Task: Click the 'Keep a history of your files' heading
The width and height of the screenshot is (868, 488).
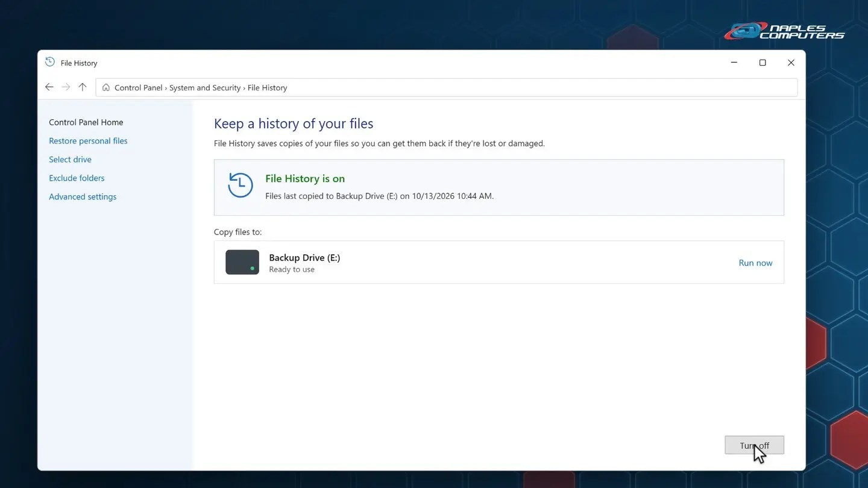Action: [294, 124]
